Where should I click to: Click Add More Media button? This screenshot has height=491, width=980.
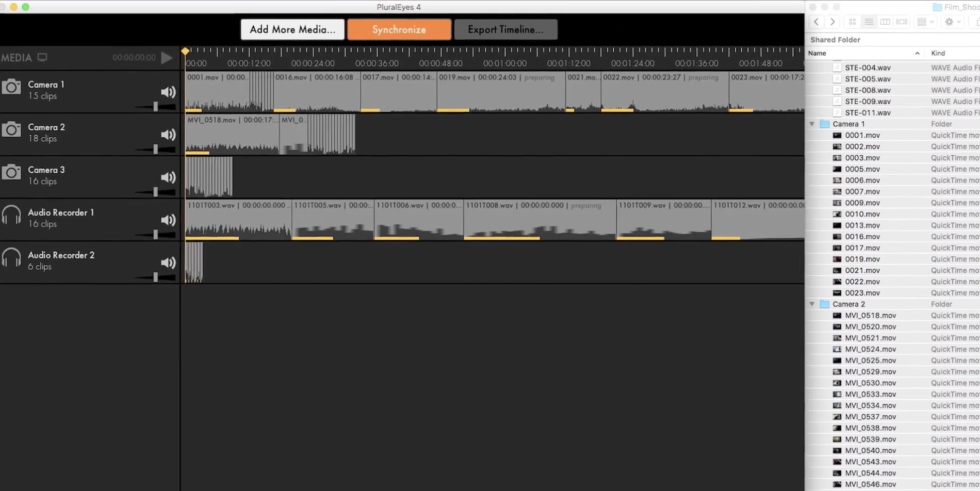point(292,29)
